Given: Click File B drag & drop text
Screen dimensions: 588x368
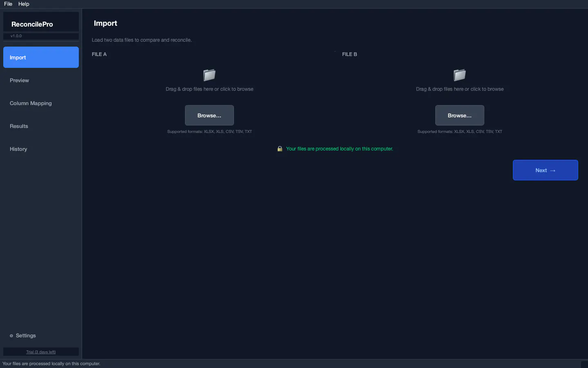Looking at the screenshot, I should (x=460, y=89).
